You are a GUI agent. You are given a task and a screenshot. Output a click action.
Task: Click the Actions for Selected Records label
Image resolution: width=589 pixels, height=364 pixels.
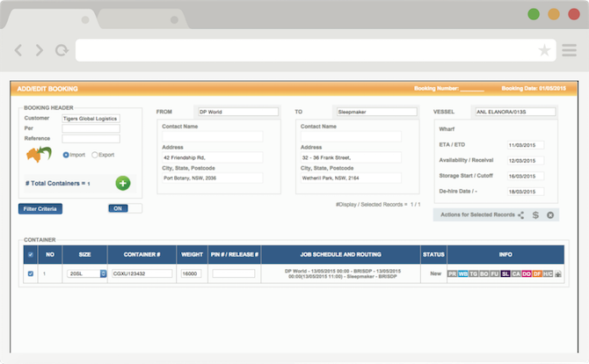pyautogui.click(x=477, y=215)
